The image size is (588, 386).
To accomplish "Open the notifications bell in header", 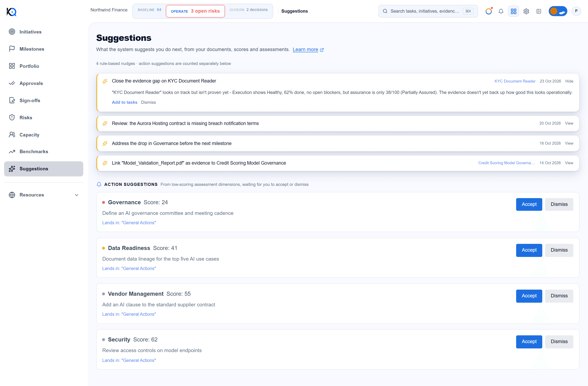I will pyautogui.click(x=501, y=11).
